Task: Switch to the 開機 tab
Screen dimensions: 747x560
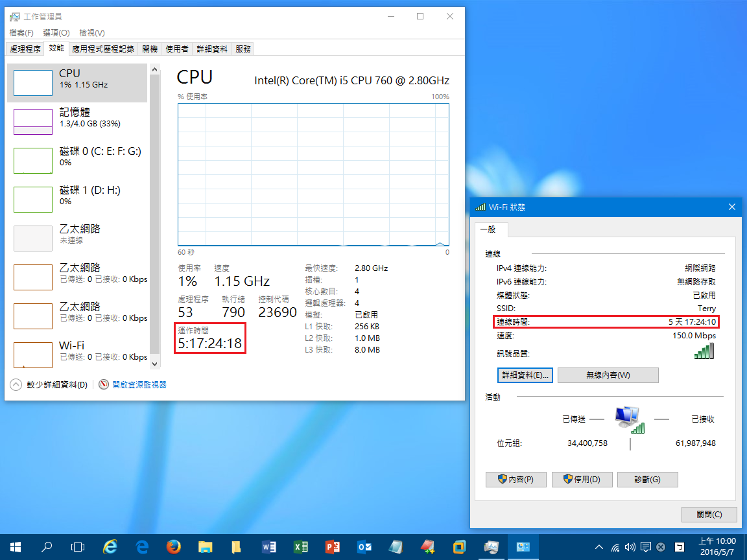Action: (x=150, y=49)
